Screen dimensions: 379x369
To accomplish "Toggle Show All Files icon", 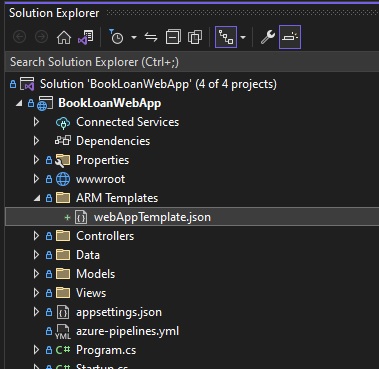I will pos(195,37).
